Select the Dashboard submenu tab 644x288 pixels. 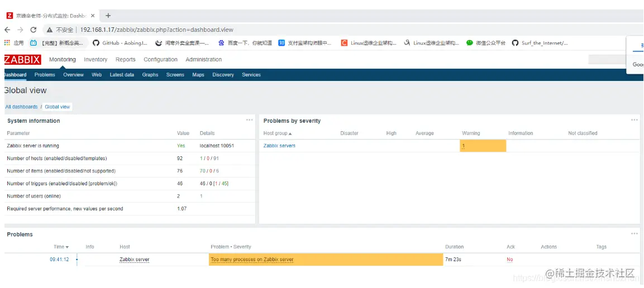[15, 75]
